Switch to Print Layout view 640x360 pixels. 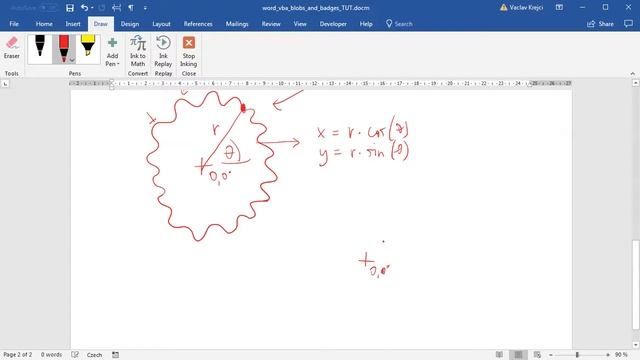click(x=518, y=355)
